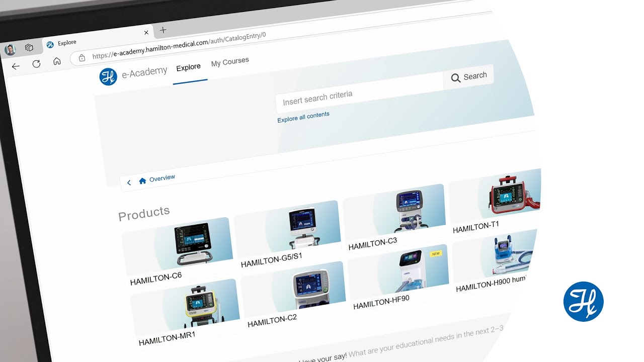This screenshot has width=644, height=362.
Task: Open the browser profile avatar
Action: click(x=10, y=50)
